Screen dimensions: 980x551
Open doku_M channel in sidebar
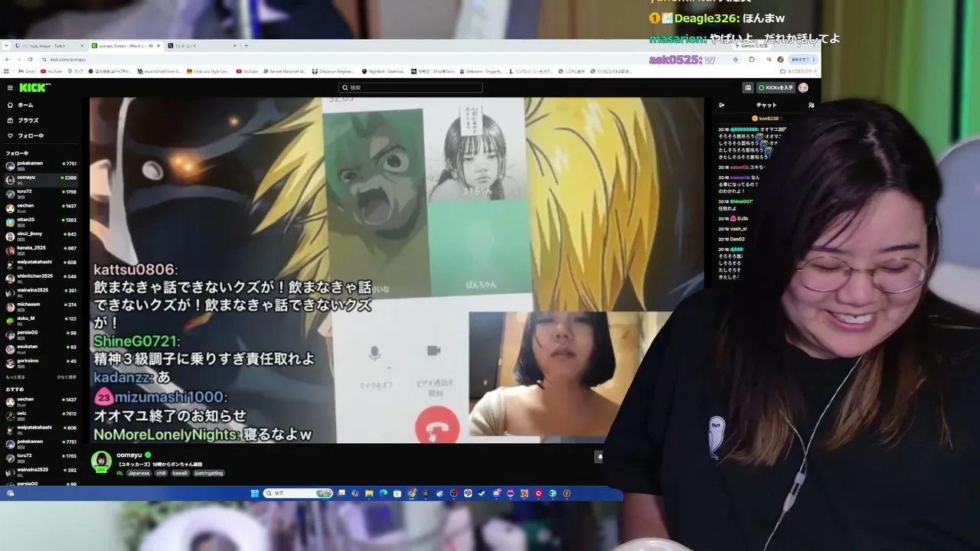click(41, 319)
